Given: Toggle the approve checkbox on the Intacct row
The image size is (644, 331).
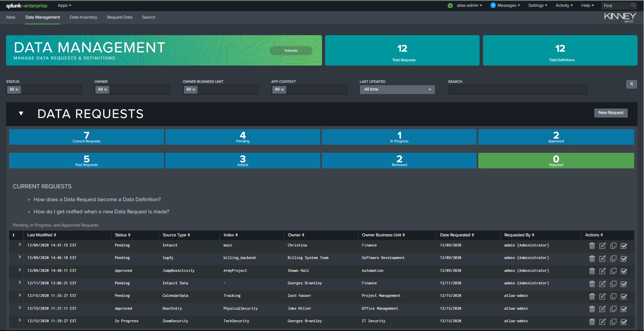Looking at the screenshot, I should 624,245.
